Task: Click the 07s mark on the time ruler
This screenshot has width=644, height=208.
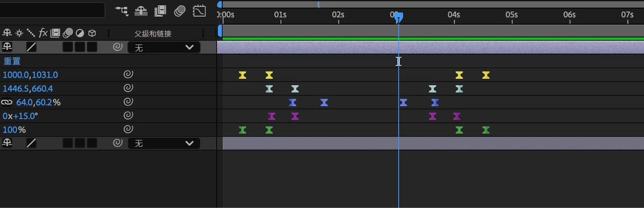Action: (627, 14)
